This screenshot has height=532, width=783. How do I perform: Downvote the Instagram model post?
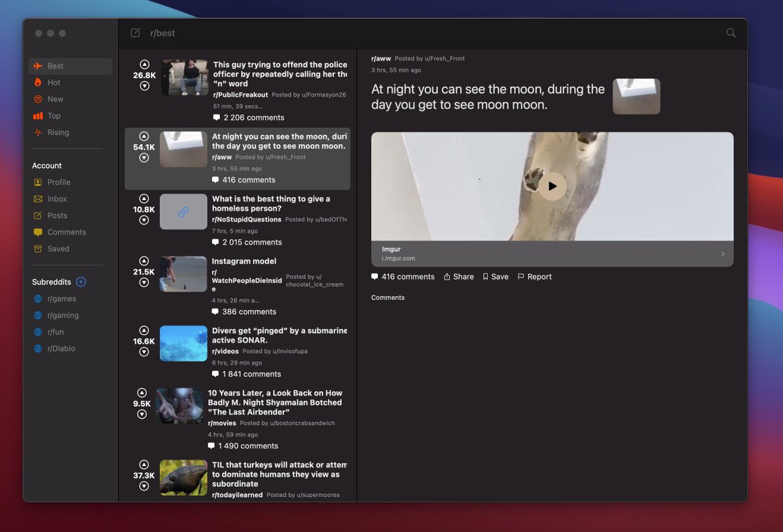(144, 282)
